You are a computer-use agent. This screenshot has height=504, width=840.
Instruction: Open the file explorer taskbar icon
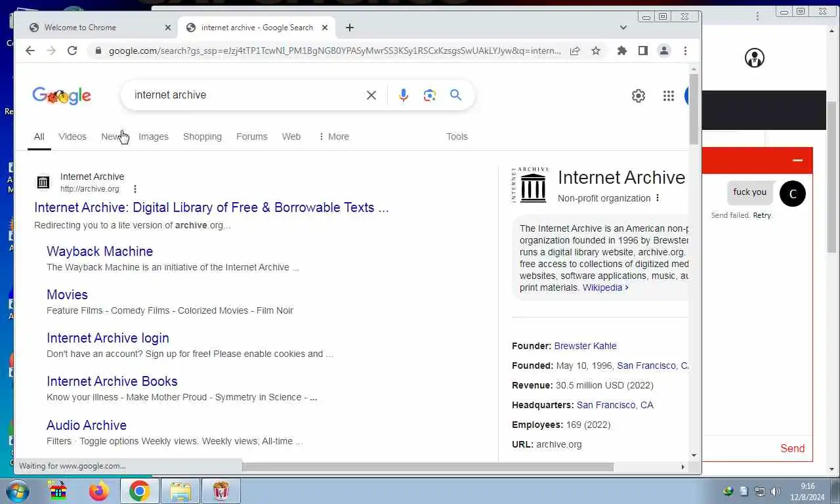(180, 491)
